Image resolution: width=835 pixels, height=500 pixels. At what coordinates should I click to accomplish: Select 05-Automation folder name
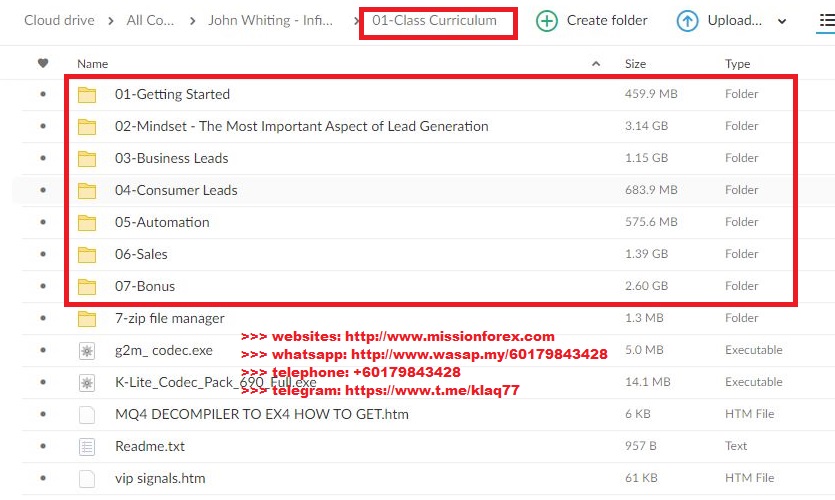pyautogui.click(x=162, y=222)
